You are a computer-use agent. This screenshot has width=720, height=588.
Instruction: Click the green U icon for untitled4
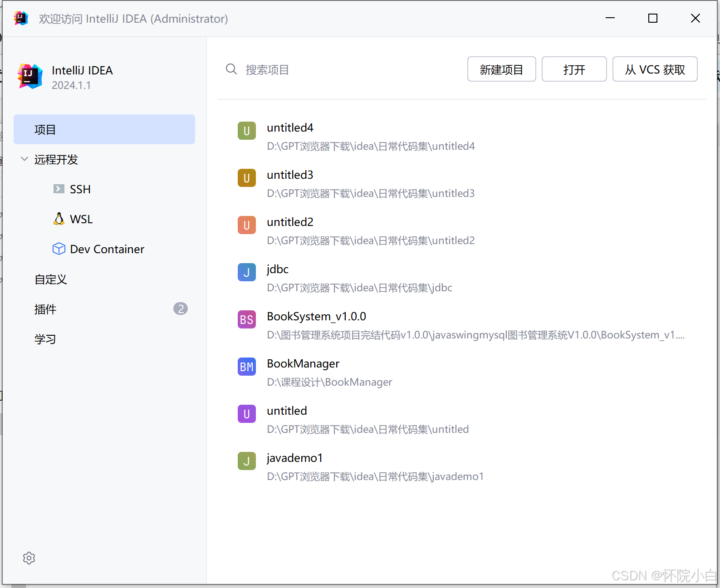click(247, 131)
